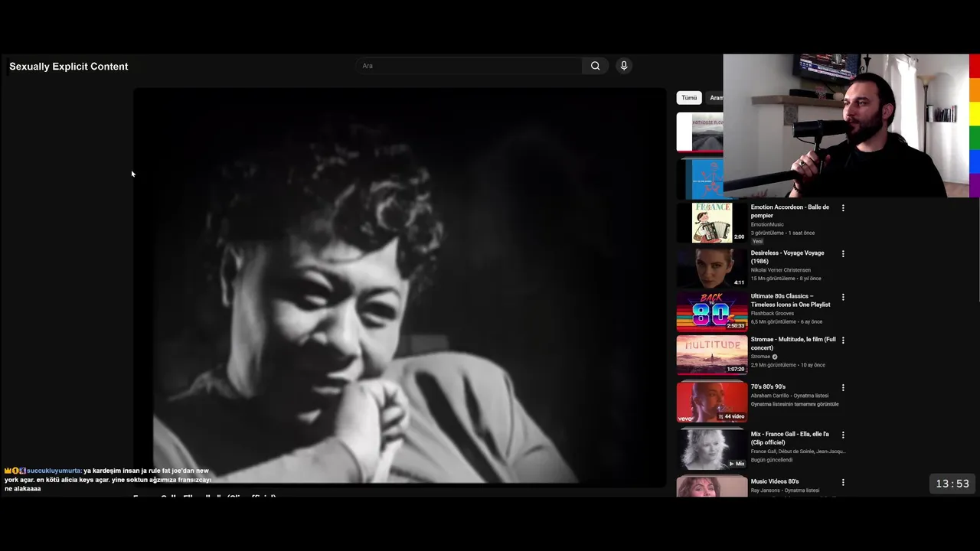
Task: Open options menu for Desireless Voyage Voyage
Action: 843,253
